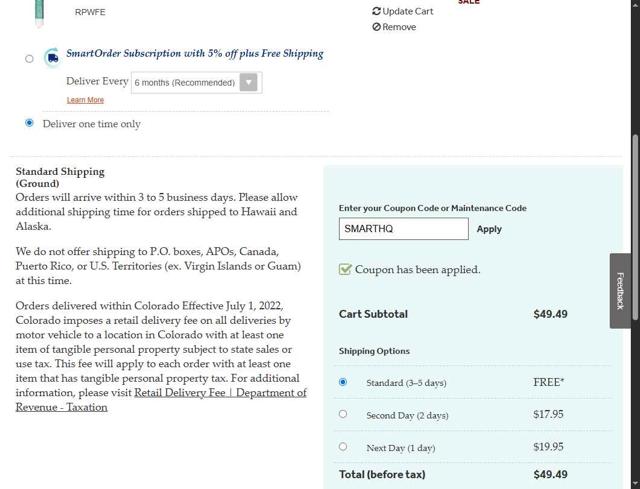Image resolution: width=640 pixels, height=489 pixels.
Task: Choose Next Day (1 day) shipping
Action: point(343,446)
